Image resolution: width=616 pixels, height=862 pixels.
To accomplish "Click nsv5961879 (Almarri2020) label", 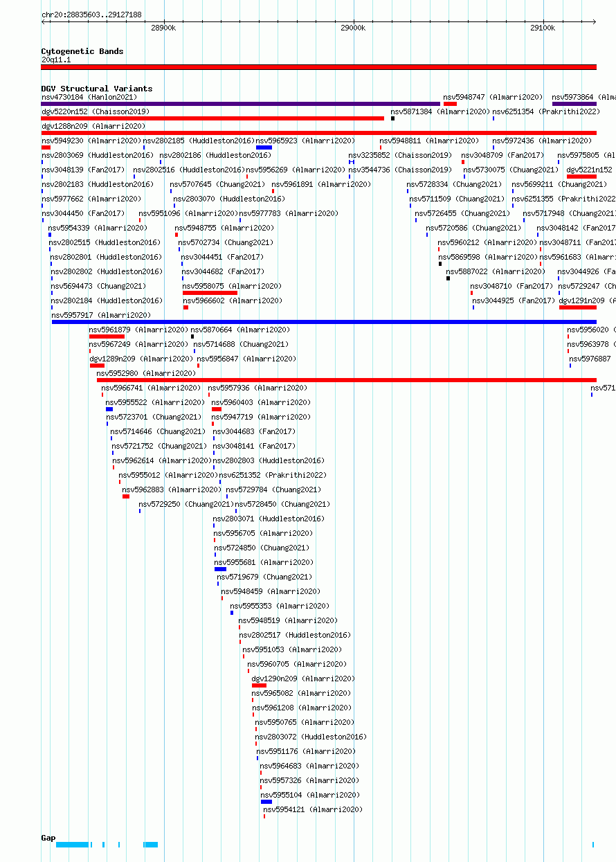I will point(138,330).
